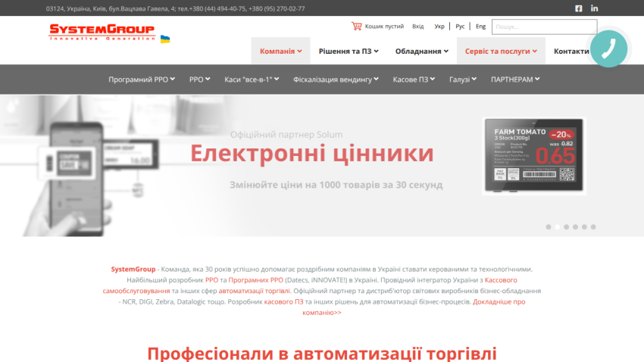Click the Електронні цінники banner heading
Screen dimensions: 644x362
click(x=311, y=153)
